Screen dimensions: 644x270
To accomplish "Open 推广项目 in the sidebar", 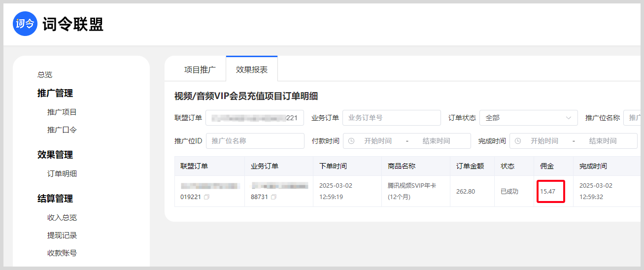I will click(62, 112).
